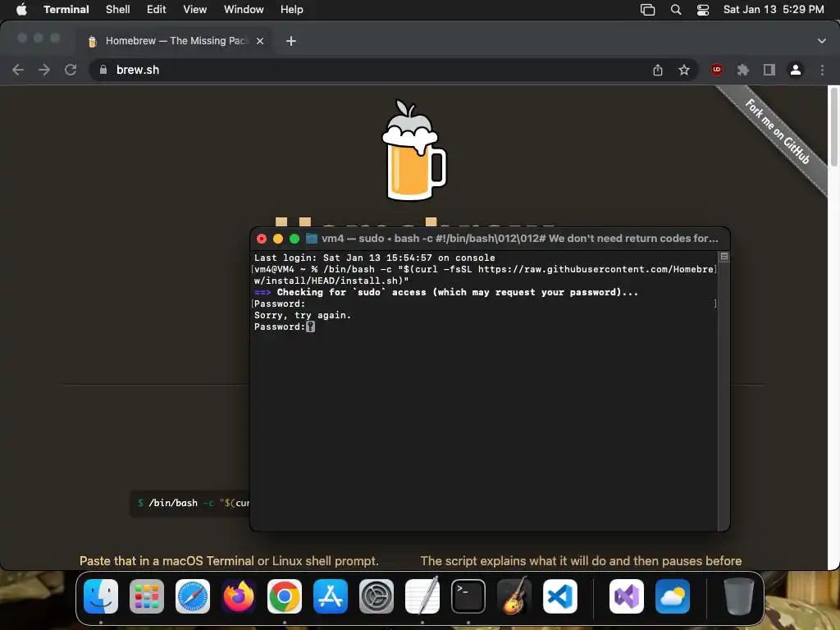
Task: Go back in Chrome browser history
Action: coord(18,70)
